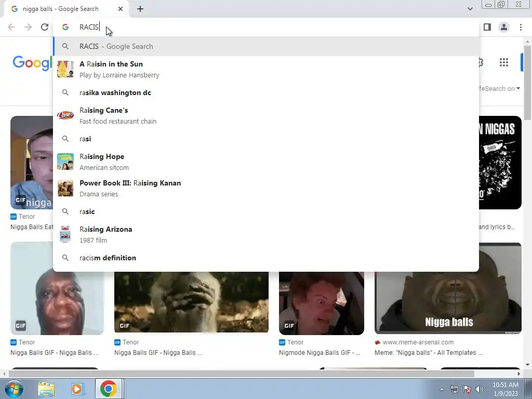Open a new tab with the plus icon
Viewport: 532px width, 399px height.
pyautogui.click(x=140, y=9)
